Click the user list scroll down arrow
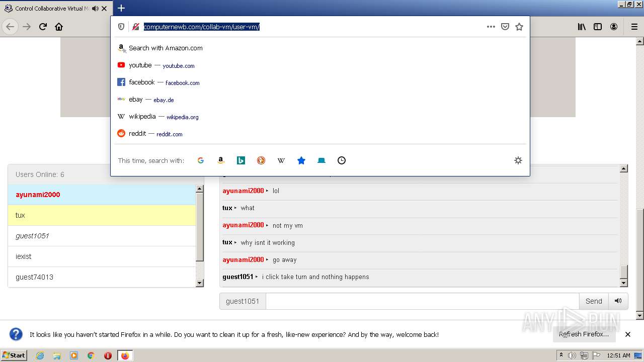 (200, 283)
